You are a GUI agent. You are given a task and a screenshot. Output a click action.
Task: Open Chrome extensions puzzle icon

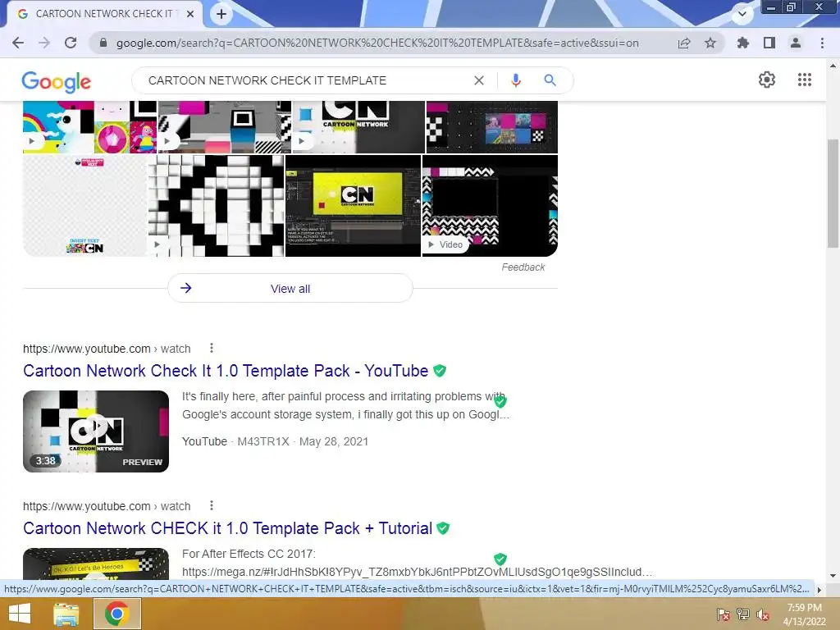tap(743, 43)
